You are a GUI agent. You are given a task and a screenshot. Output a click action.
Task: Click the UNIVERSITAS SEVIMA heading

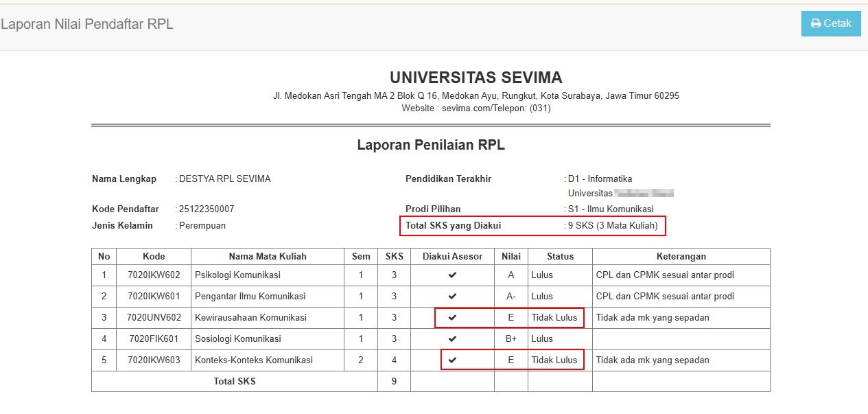(476, 78)
